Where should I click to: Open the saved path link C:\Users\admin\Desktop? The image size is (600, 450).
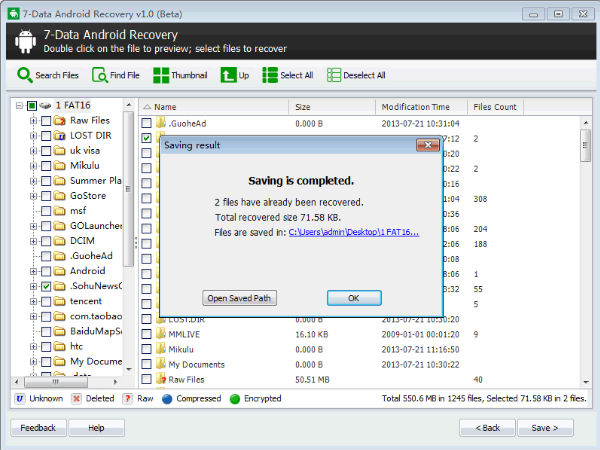(354, 232)
